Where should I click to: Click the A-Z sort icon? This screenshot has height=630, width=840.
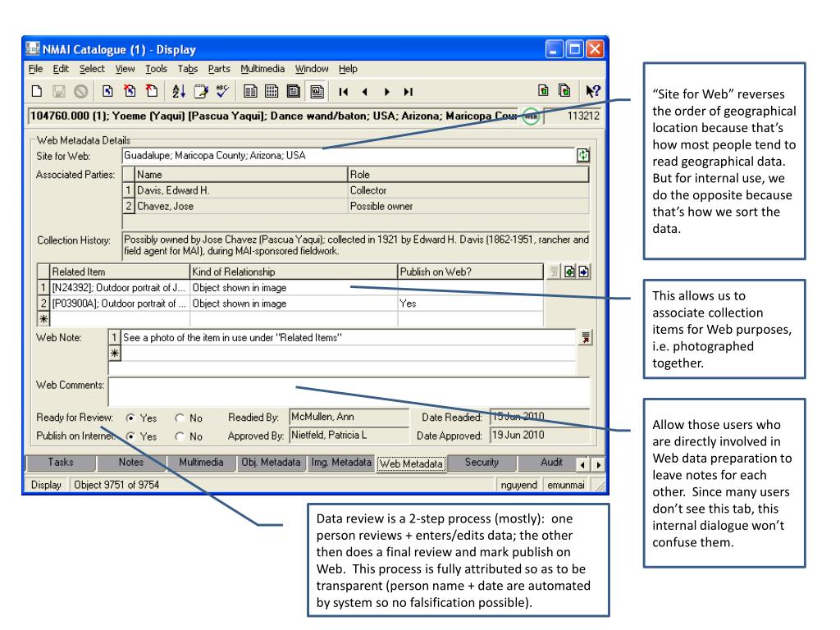[179, 91]
